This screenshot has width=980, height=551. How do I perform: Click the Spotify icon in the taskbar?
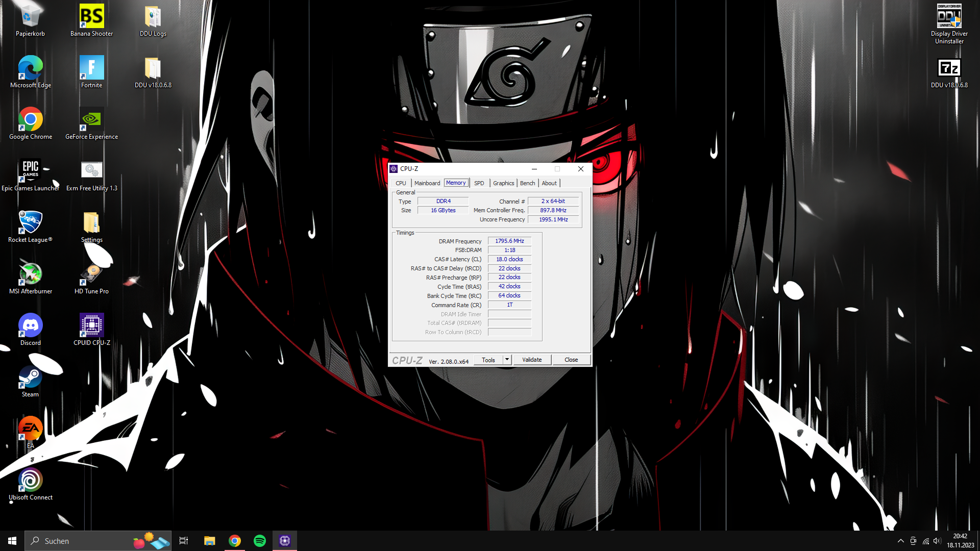[260, 541]
